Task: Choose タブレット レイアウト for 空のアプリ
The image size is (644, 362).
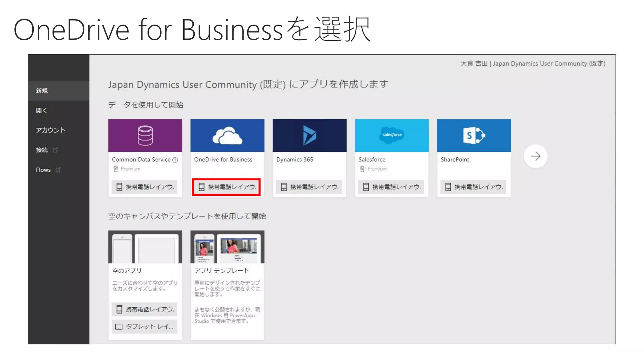Action: click(145, 326)
